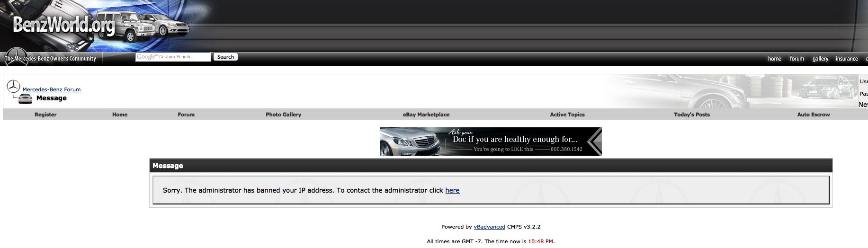Open Active Topics in the navbar
Screen dimensions: 868x248
pyautogui.click(x=567, y=115)
